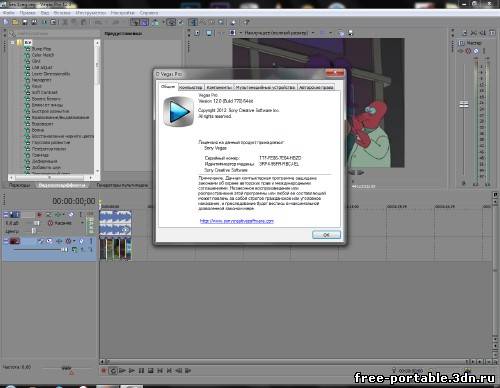
Task: Click the Save project toolbar icon
Action: (25, 22)
